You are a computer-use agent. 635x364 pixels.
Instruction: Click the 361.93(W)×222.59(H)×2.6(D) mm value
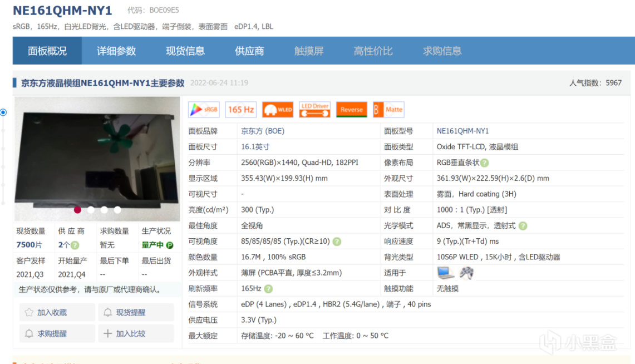pyautogui.click(x=493, y=179)
